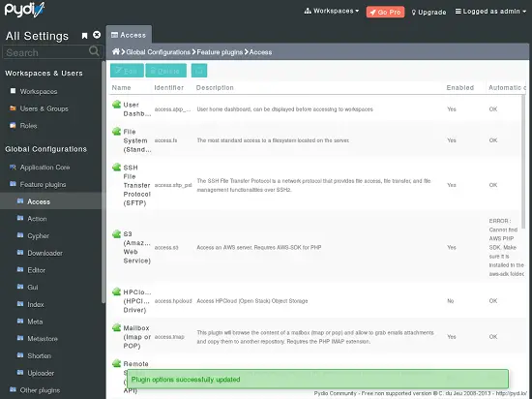Click the Automatic column header
This screenshot has width=532, height=399.
507,87
